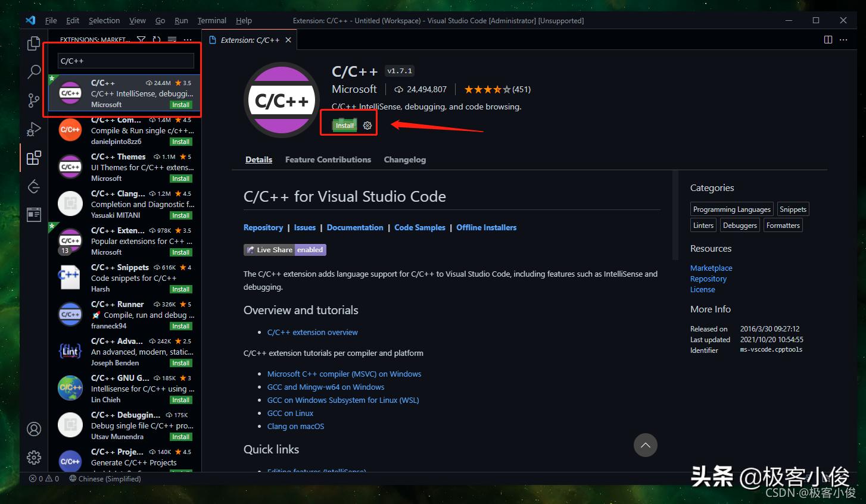The width and height of the screenshot is (866, 504).
Task: Open the Search view in activity bar
Action: (34, 72)
